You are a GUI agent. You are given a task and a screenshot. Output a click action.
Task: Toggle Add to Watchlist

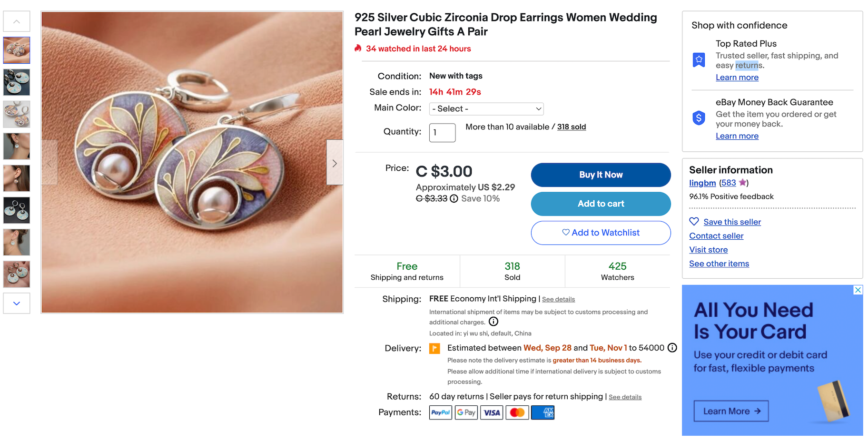(601, 233)
